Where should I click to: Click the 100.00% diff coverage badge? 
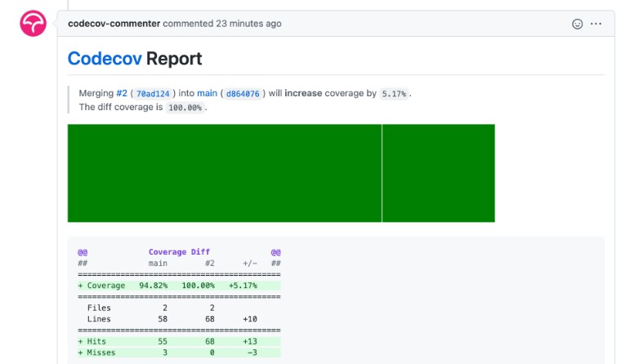coord(184,108)
